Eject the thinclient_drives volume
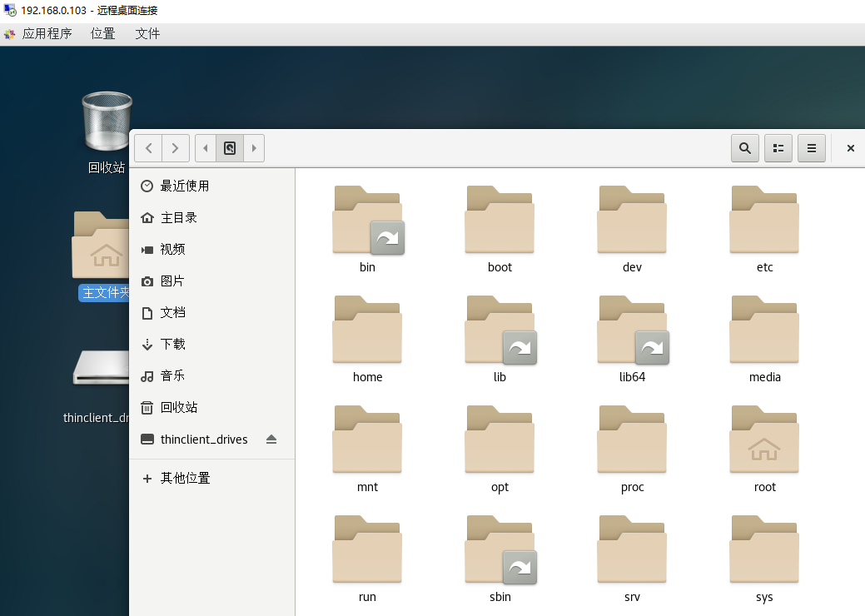865x616 pixels. (271, 440)
